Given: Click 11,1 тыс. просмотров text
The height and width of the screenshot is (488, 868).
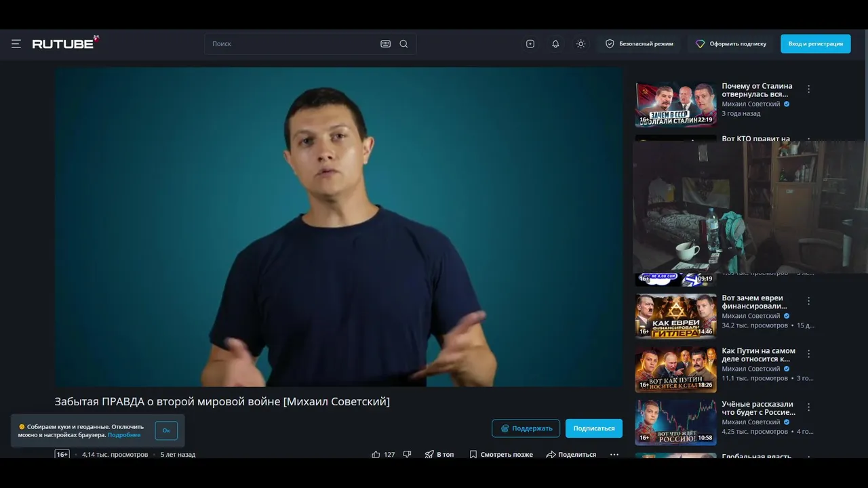Looking at the screenshot, I should tap(755, 378).
